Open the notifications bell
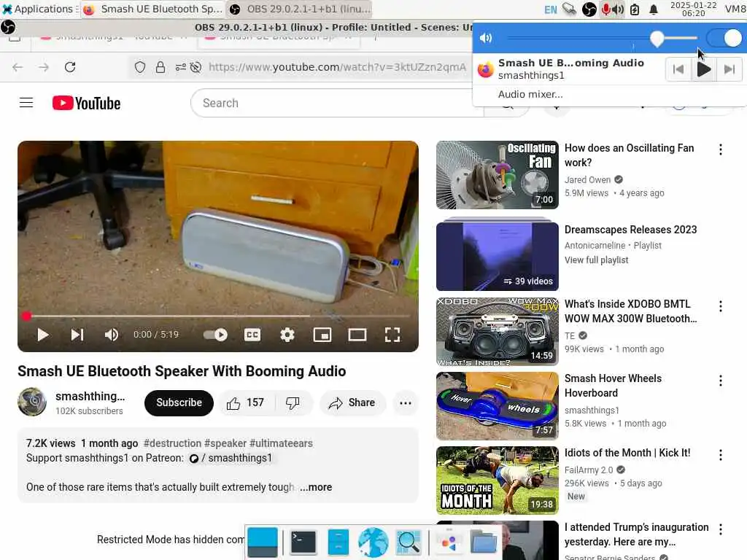Viewport: 747px width, 560px height. [654, 9]
